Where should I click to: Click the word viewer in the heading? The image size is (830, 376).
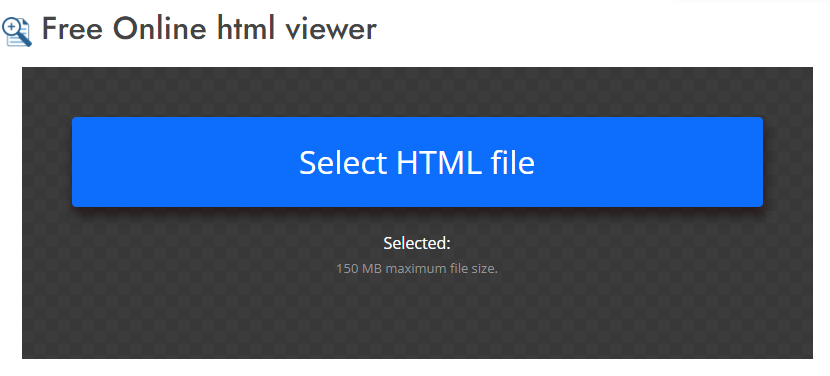331,30
